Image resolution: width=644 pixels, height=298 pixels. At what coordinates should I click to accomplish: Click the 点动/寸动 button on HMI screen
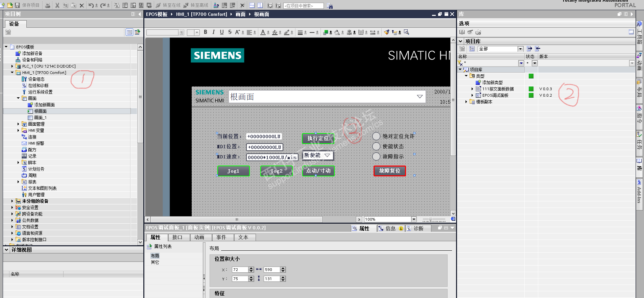click(x=318, y=171)
